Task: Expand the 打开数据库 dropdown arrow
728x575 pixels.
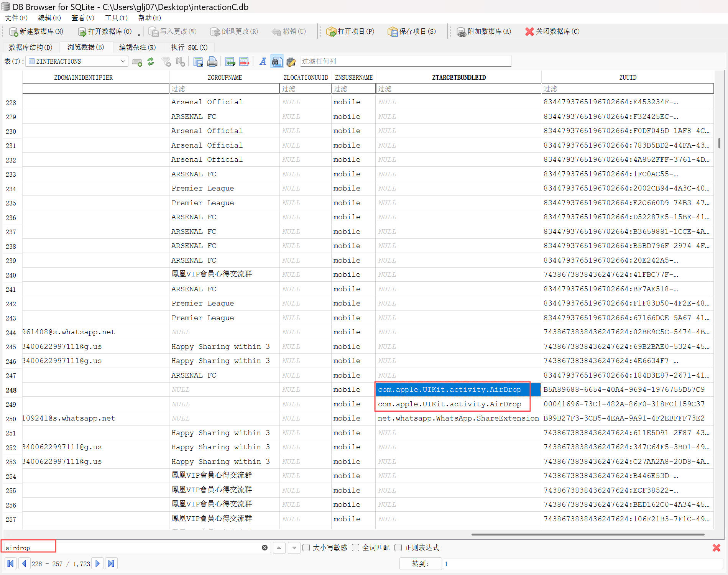Action: tap(139, 34)
